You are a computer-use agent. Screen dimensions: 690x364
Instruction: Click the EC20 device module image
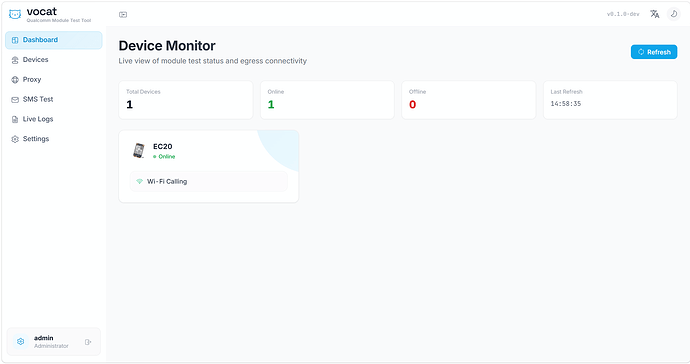139,151
